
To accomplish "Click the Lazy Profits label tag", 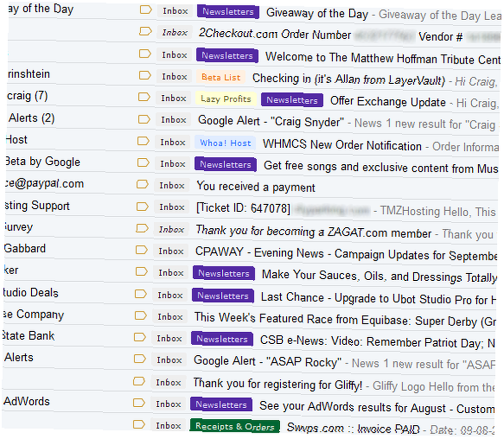I will pyautogui.click(x=226, y=99).
